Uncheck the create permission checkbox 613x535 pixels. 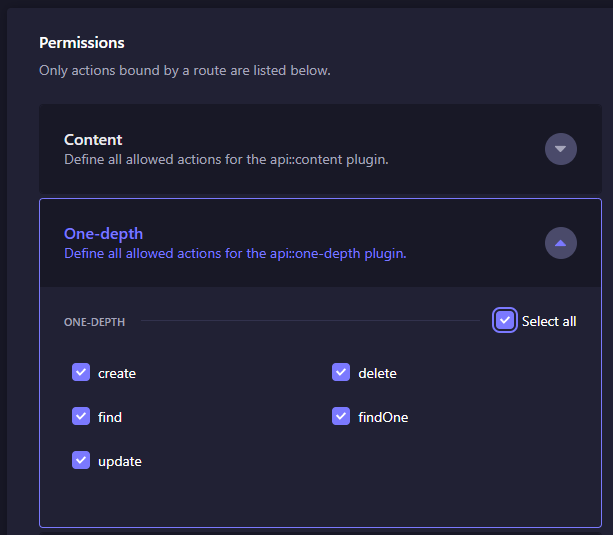tap(81, 372)
